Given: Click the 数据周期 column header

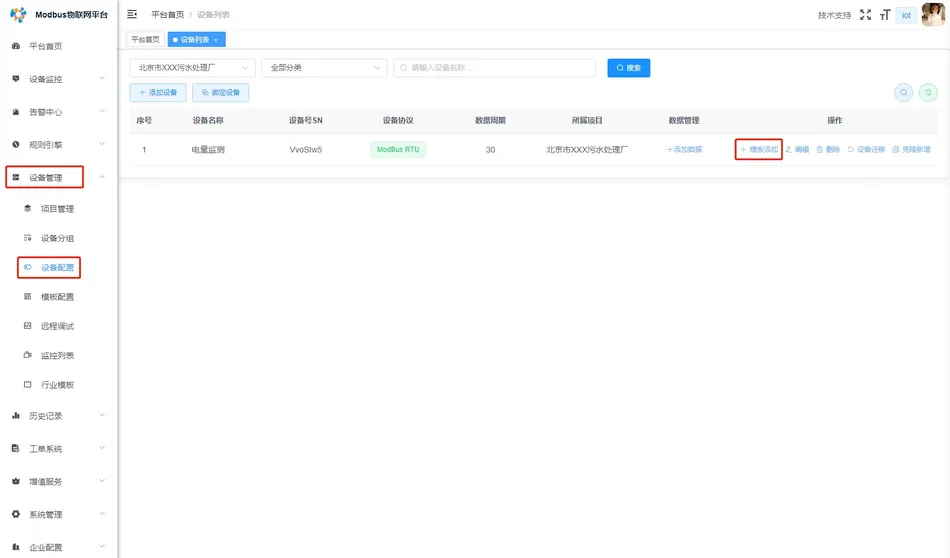Looking at the screenshot, I should point(490,121).
